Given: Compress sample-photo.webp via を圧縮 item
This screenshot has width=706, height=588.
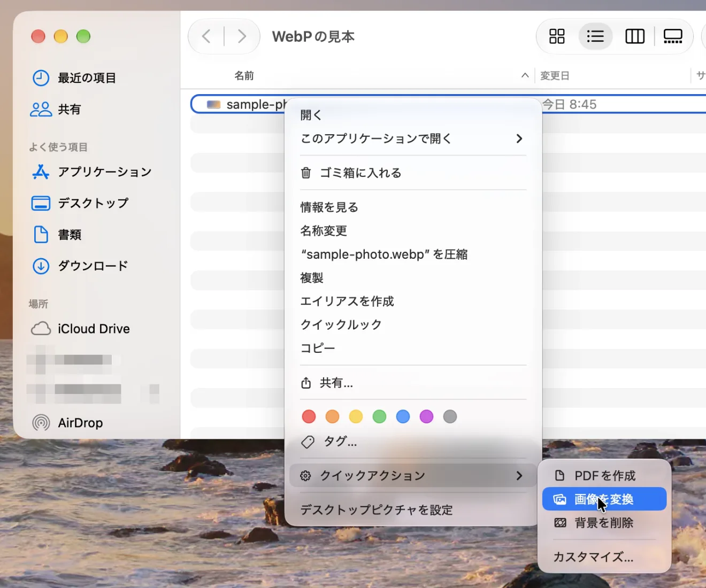Looking at the screenshot, I should pos(413,254).
